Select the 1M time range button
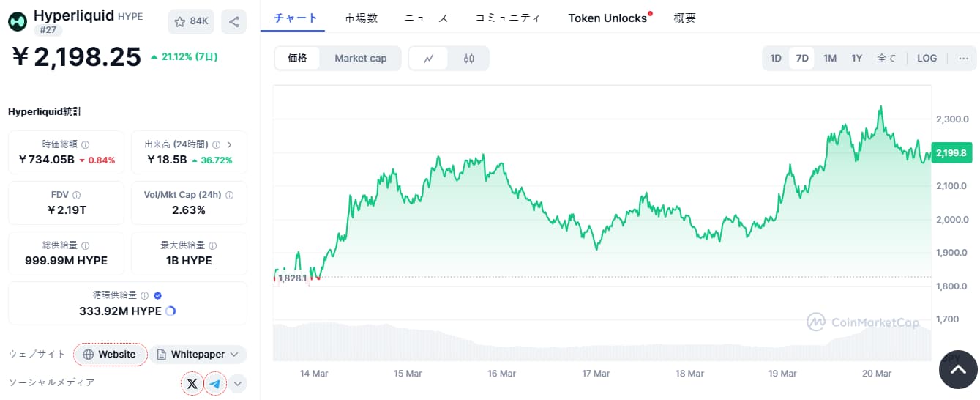 point(829,58)
